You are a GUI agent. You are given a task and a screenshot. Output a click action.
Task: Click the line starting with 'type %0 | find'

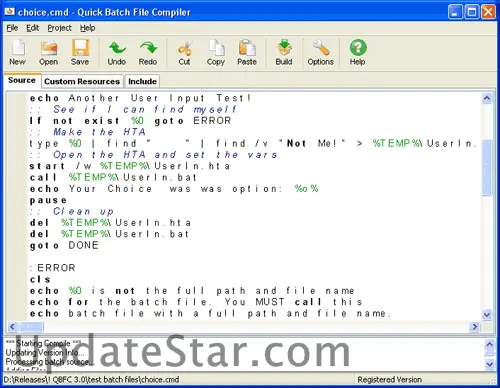pos(253,144)
